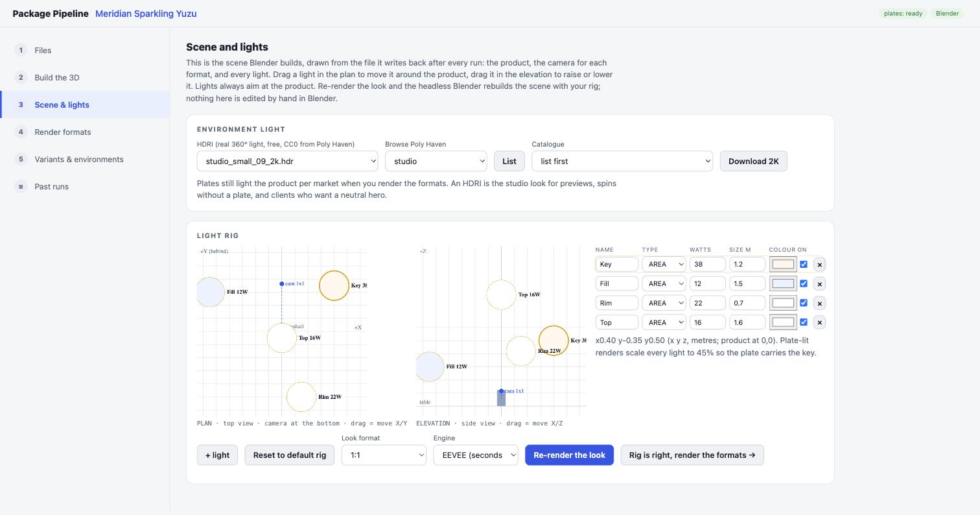
Task: Click the camera dot in plan view
Action: [281, 283]
